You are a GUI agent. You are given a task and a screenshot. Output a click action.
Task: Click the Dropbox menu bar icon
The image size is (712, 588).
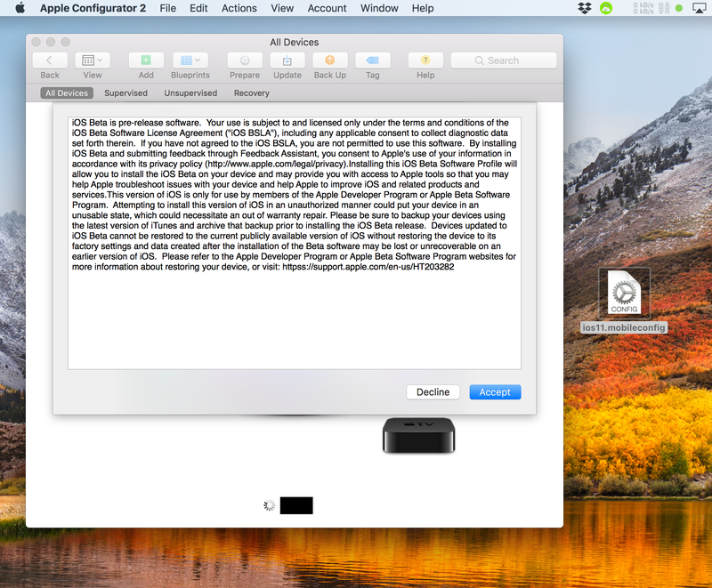click(585, 8)
